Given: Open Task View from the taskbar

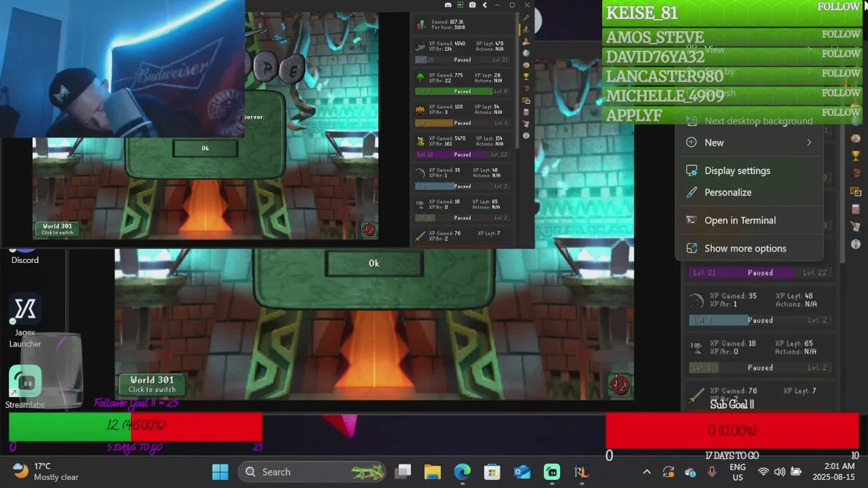Looking at the screenshot, I should pos(404,472).
